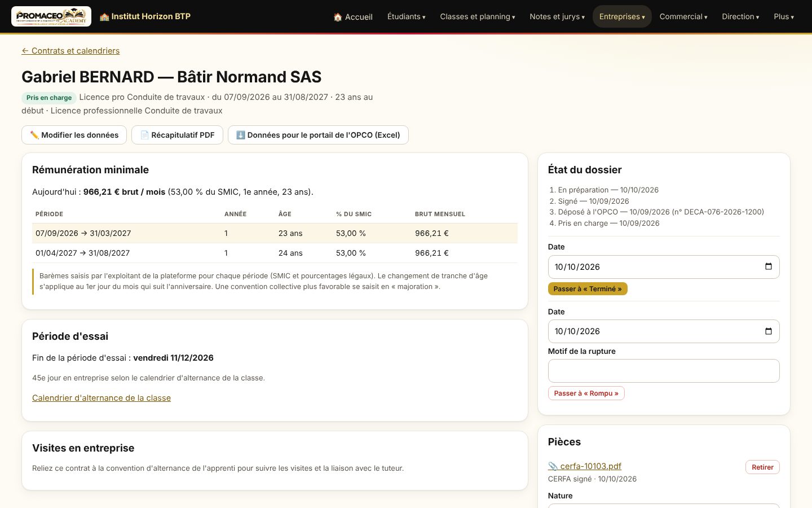Open the Entreprises dropdown menu
812x508 pixels.
pyautogui.click(x=622, y=16)
